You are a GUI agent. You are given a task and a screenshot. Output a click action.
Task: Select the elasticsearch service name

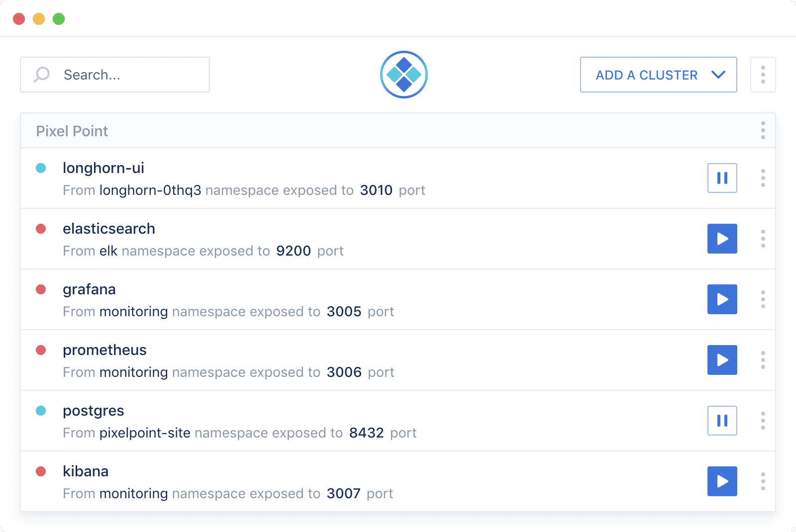(x=109, y=229)
